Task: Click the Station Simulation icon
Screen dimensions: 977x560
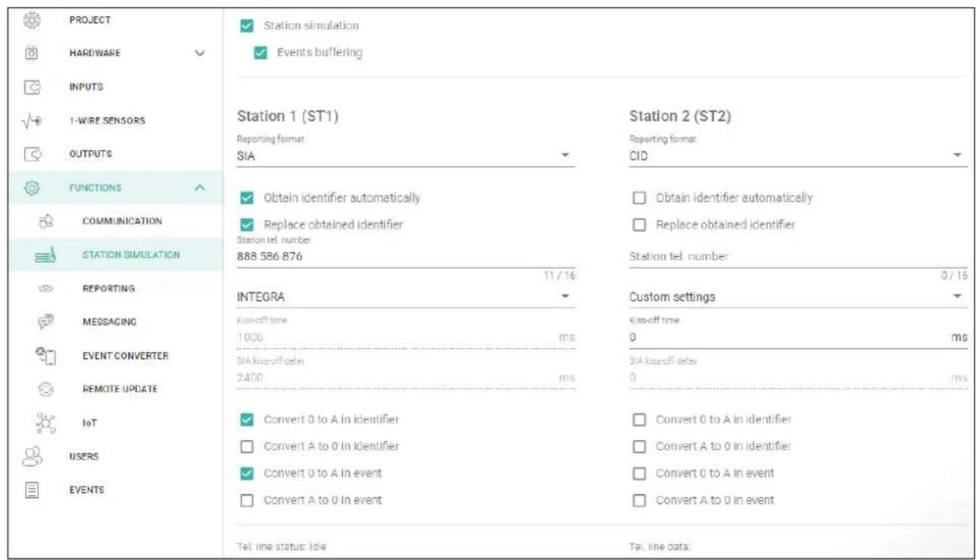Action: point(44,255)
